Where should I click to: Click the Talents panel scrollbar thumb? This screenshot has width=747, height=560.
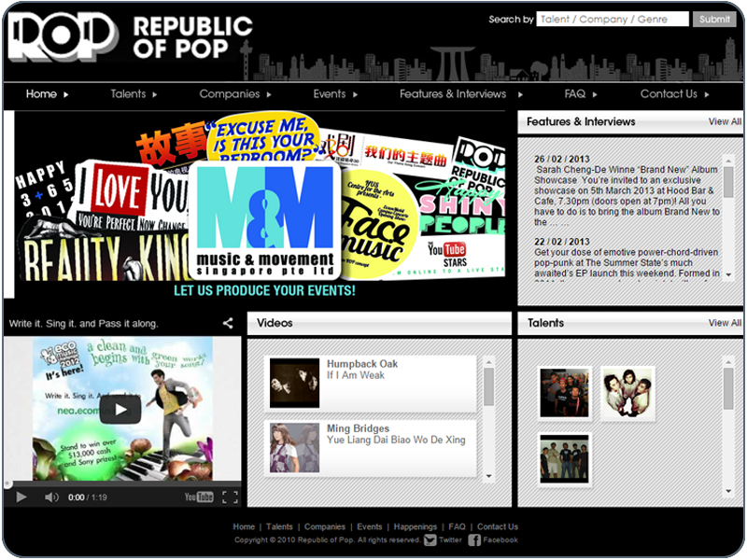pos(728,388)
